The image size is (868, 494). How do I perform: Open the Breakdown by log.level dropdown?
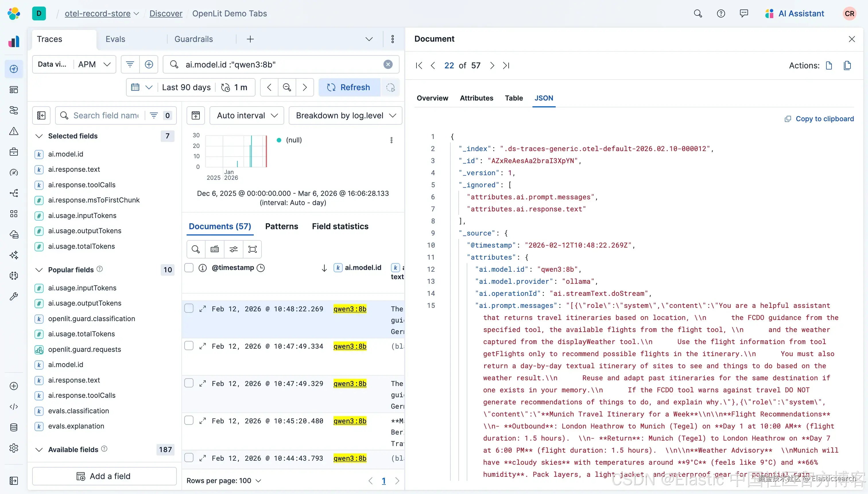point(345,116)
